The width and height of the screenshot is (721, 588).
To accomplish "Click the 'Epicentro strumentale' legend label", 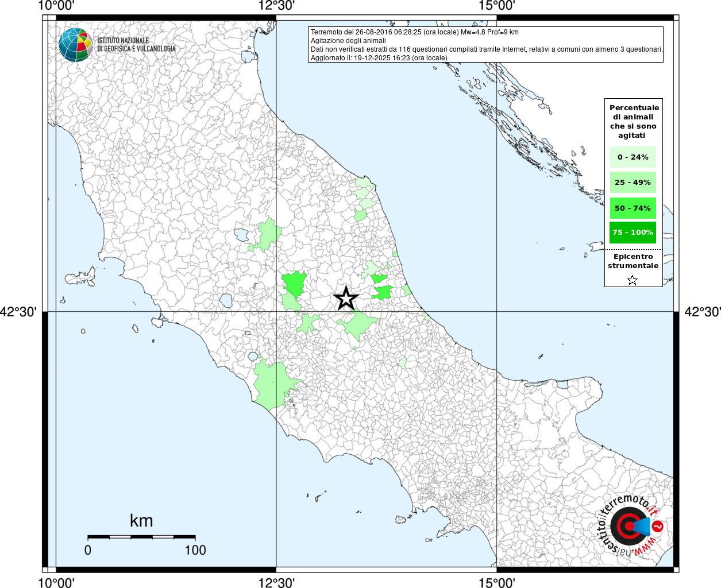I will 633,261.
